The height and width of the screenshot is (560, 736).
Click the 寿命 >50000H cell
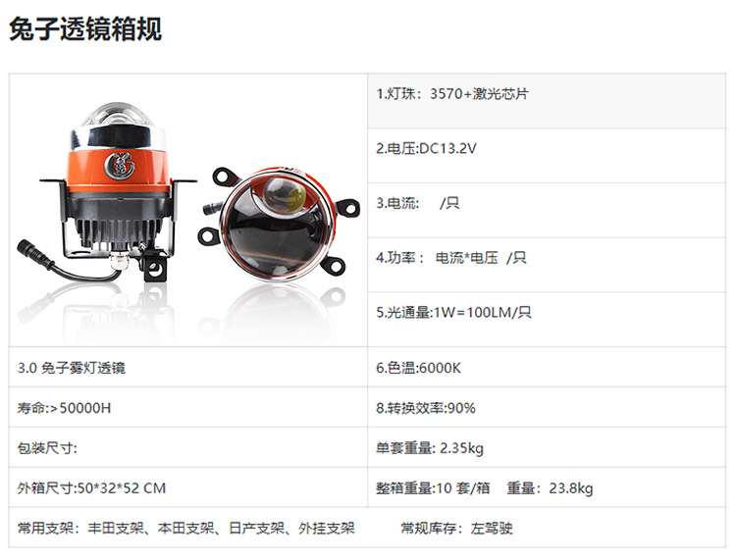(188, 408)
